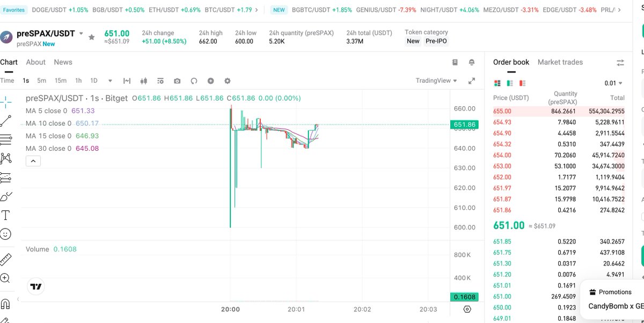Image resolution: width=644 pixels, height=323 pixels.
Task: Select the Text drawing tool
Action: click(5, 216)
